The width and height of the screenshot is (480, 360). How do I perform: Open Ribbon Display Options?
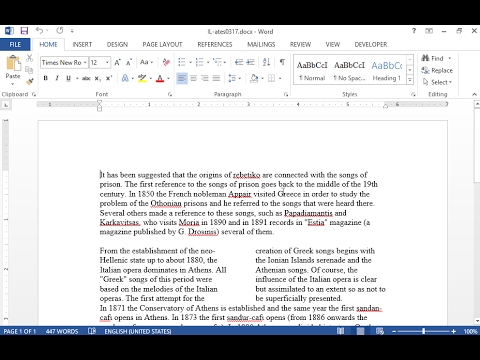pyautogui.click(x=429, y=31)
